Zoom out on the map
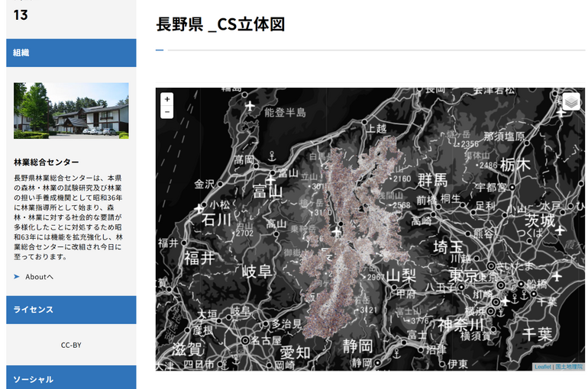The width and height of the screenshot is (588, 389). tap(167, 112)
